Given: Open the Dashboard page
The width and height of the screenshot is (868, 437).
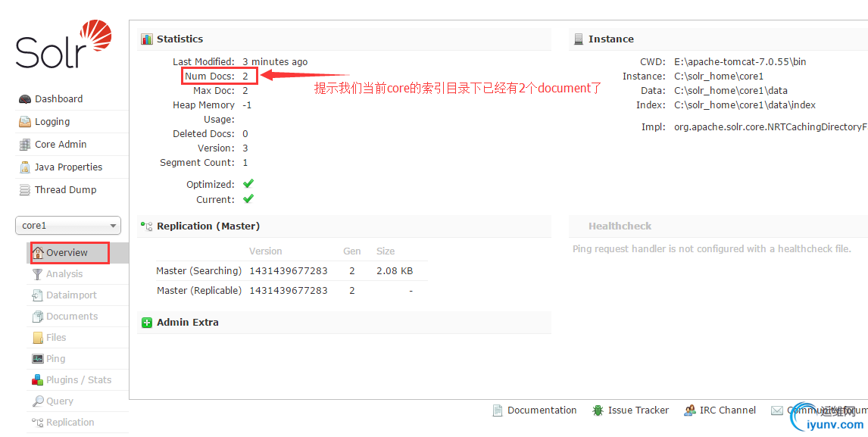Looking at the screenshot, I should (x=58, y=99).
